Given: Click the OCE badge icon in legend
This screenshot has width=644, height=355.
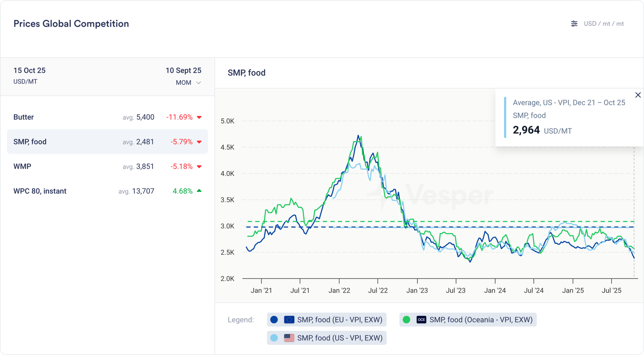Looking at the screenshot, I should [421, 320].
